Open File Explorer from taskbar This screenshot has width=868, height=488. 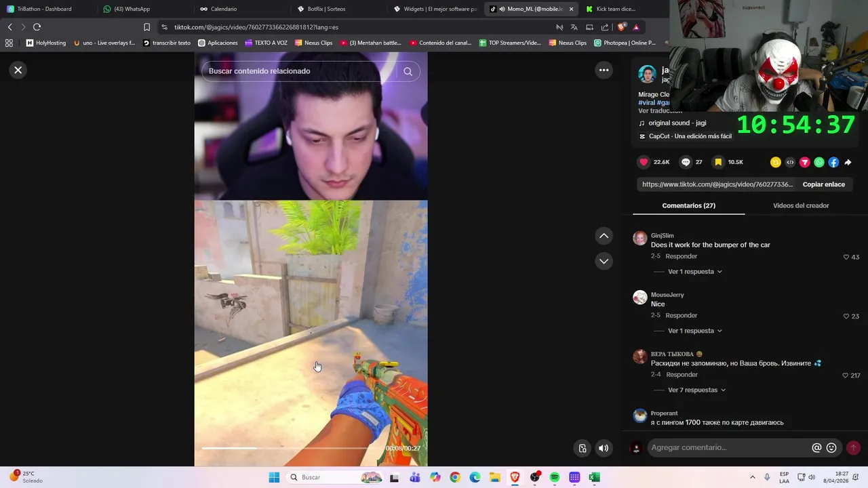[x=494, y=477]
